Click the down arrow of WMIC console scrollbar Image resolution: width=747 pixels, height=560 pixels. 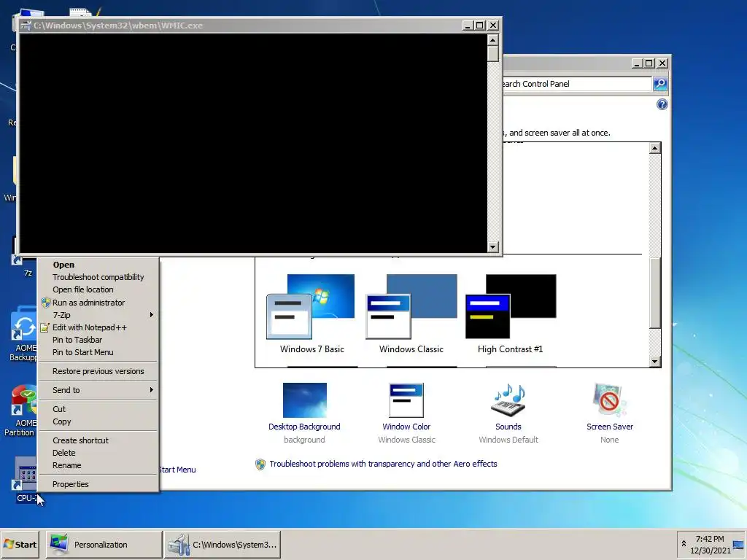tap(493, 246)
